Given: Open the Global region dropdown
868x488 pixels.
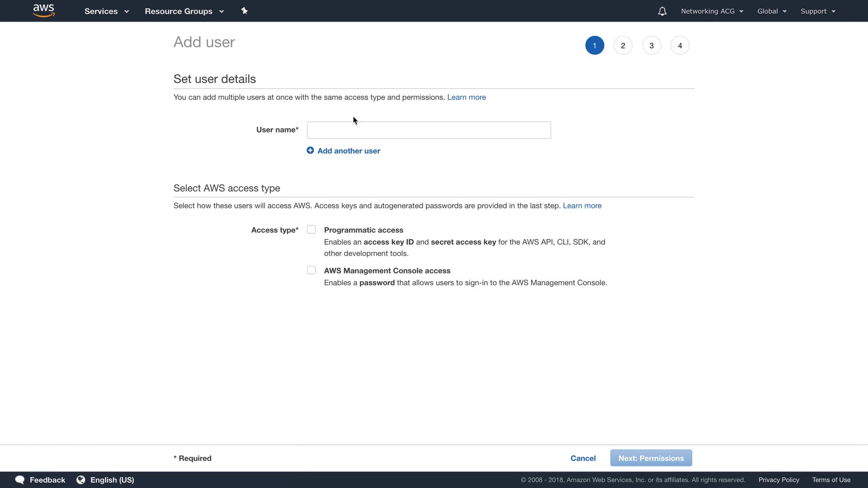Looking at the screenshot, I should (772, 11).
